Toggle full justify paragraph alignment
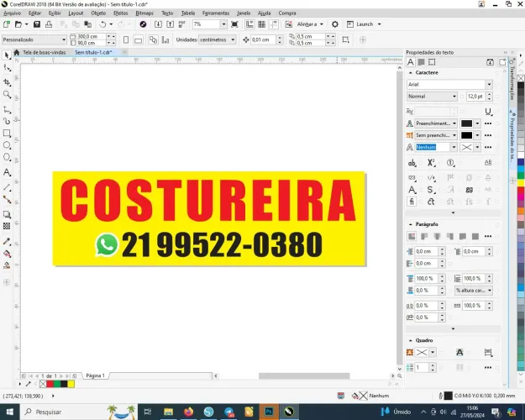The height and width of the screenshot is (420, 525). coord(462,236)
